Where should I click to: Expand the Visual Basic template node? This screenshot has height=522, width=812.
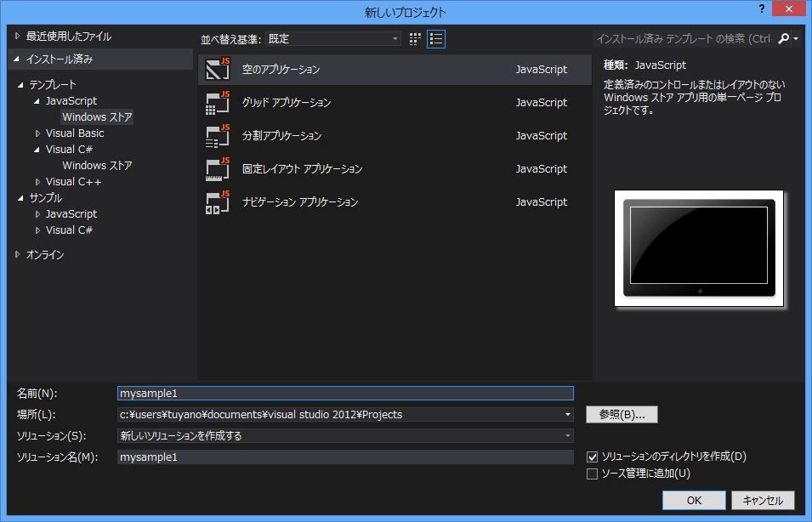point(38,133)
